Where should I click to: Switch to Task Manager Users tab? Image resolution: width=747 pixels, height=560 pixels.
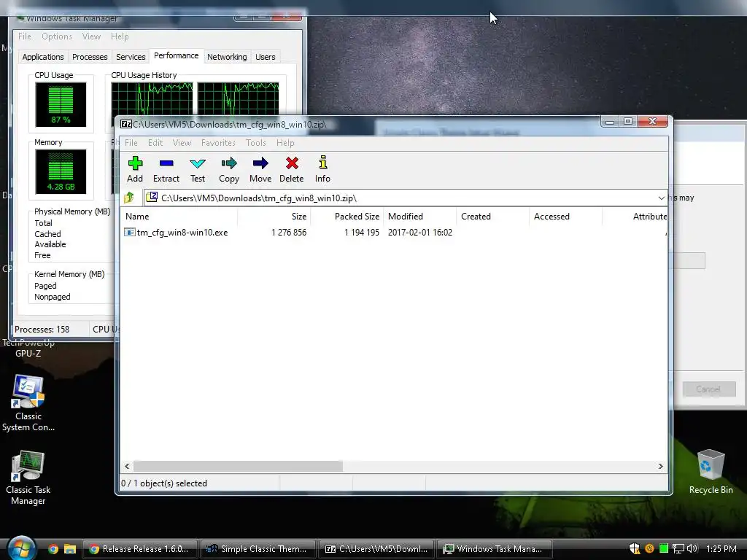click(266, 57)
